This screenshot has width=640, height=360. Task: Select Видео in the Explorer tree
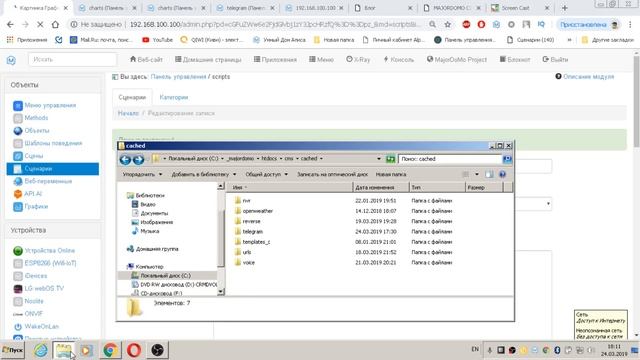(148, 204)
